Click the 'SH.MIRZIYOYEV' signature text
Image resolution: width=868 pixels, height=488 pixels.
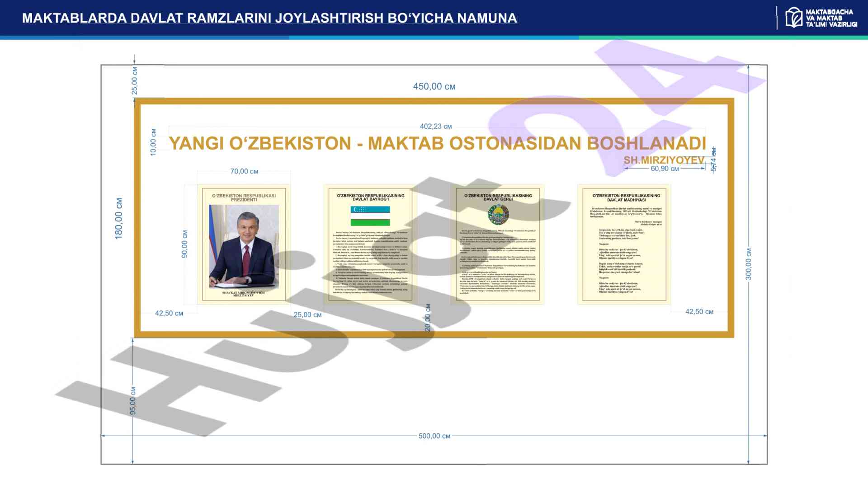[664, 160]
